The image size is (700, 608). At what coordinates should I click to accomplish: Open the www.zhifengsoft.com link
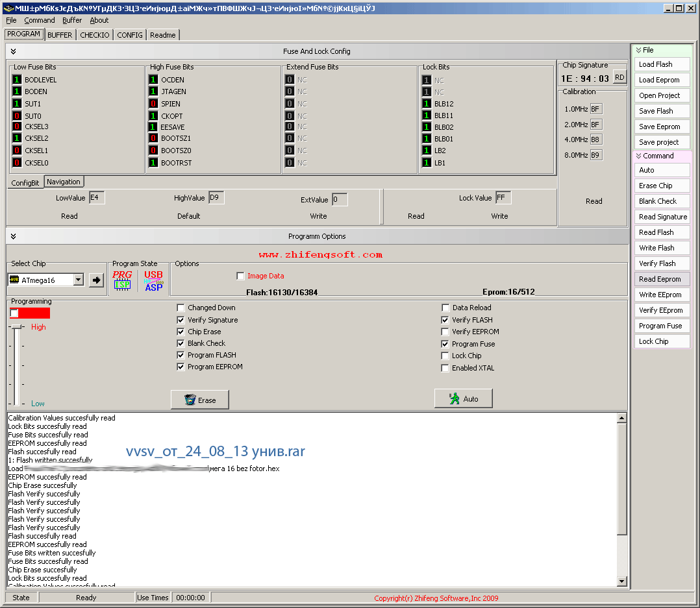point(321,255)
